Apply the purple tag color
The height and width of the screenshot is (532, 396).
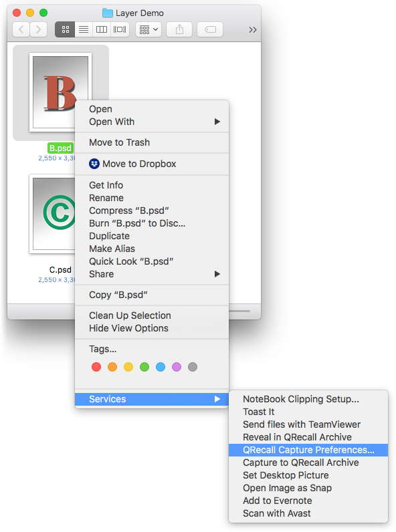point(177,367)
